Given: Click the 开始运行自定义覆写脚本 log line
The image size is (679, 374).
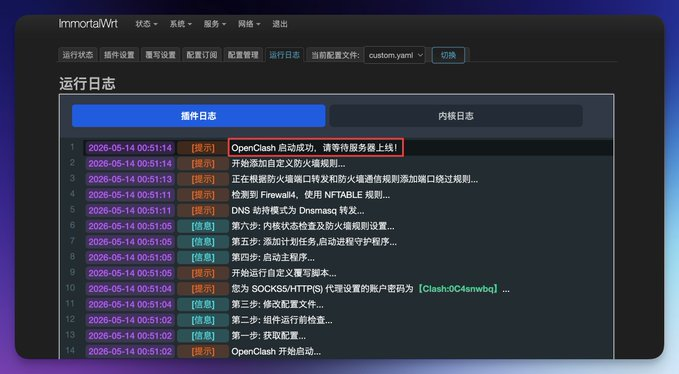Looking at the screenshot, I should click(x=284, y=273).
